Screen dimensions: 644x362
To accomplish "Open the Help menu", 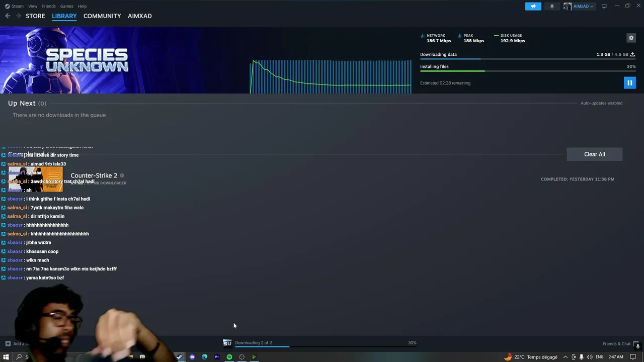I will (x=82, y=6).
